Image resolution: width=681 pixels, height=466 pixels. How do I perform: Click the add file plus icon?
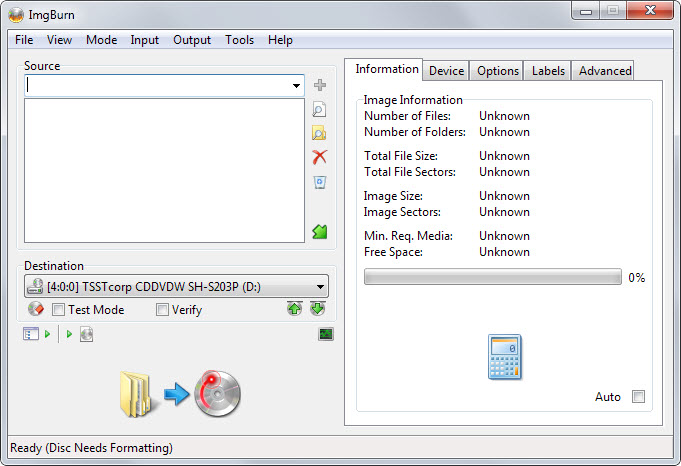pyautogui.click(x=320, y=85)
